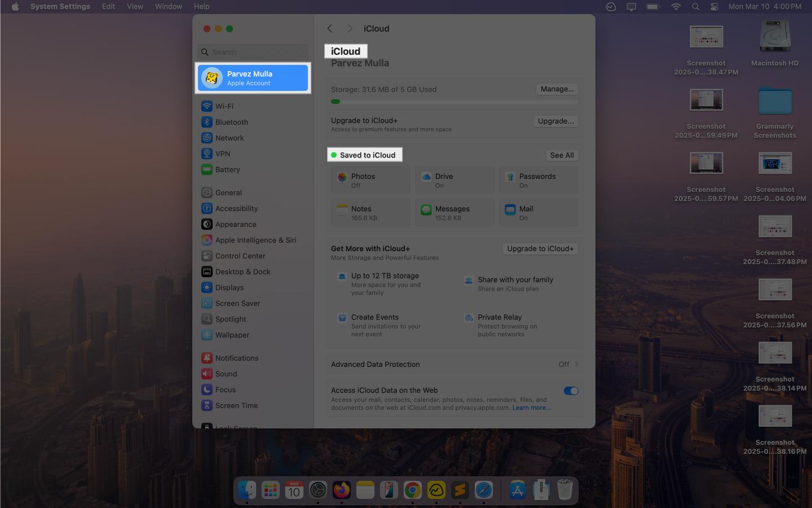
Task: Open the Photos iCloud tile
Action: (370, 180)
